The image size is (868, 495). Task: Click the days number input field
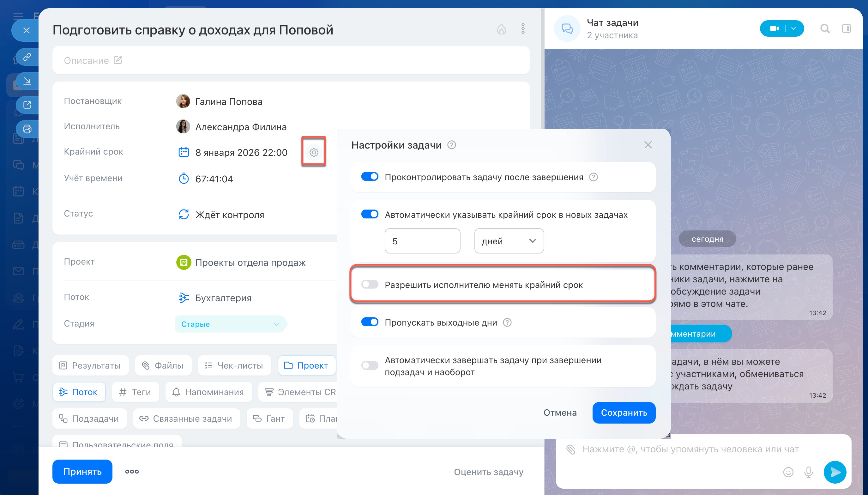point(422,241)
